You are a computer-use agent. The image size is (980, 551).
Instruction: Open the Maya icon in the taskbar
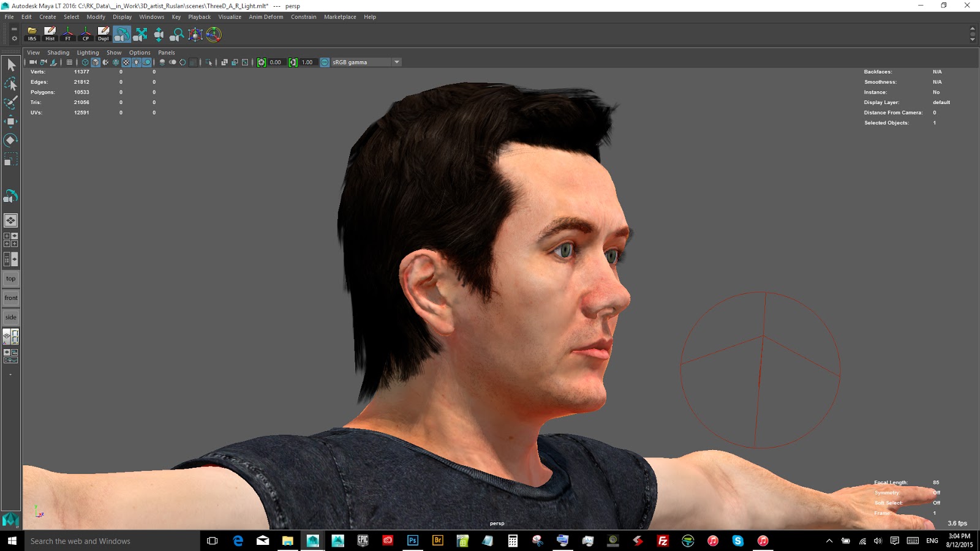(314, 541)
